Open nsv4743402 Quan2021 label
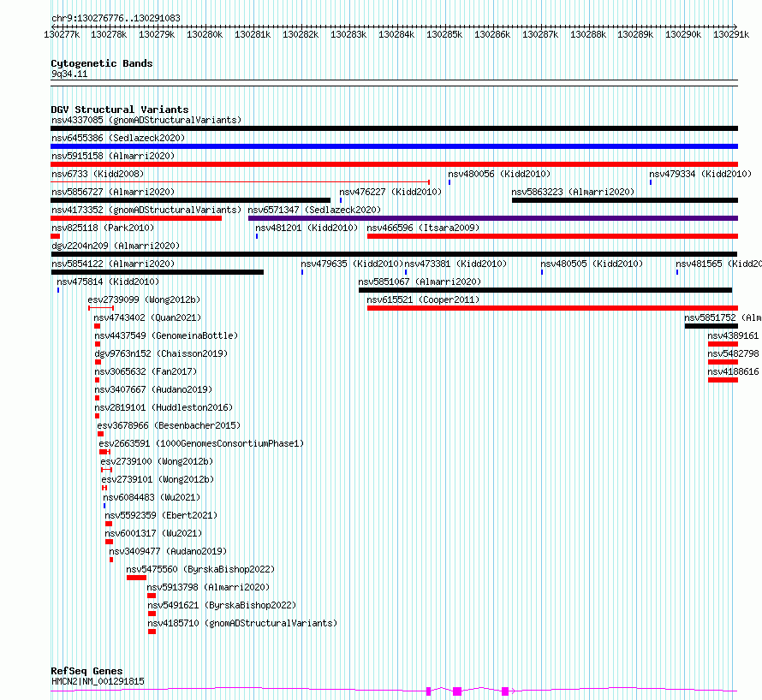 pos(147,317)
